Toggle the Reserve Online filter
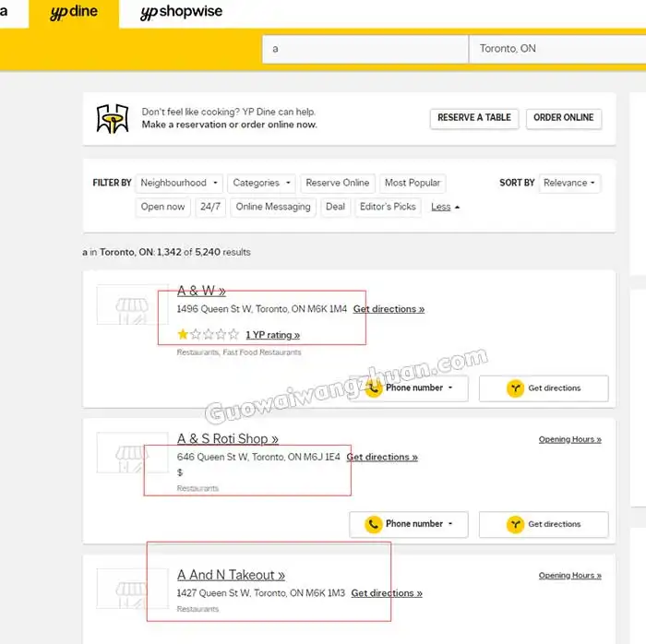646x644 pixels. (x=338, y=183)
